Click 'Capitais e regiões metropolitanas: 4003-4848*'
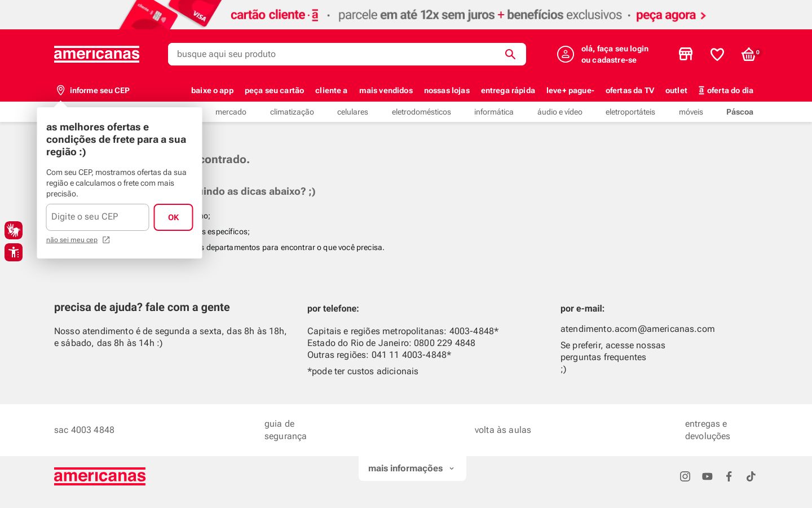 point(403,331)
